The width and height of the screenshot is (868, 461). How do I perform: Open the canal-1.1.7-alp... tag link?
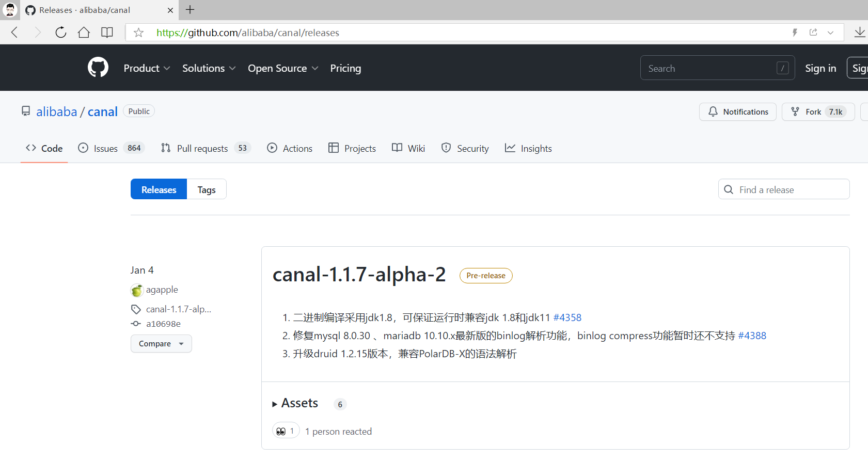[x=179, y=309]
